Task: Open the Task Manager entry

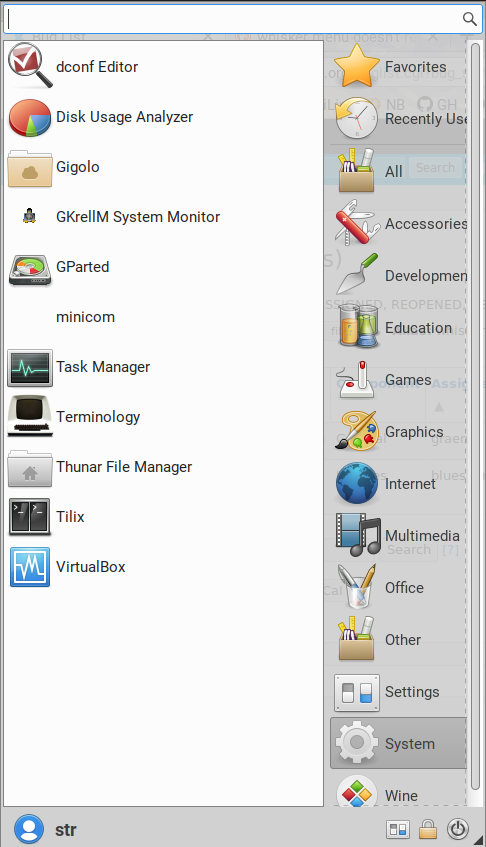Action: tap(163, 367)
